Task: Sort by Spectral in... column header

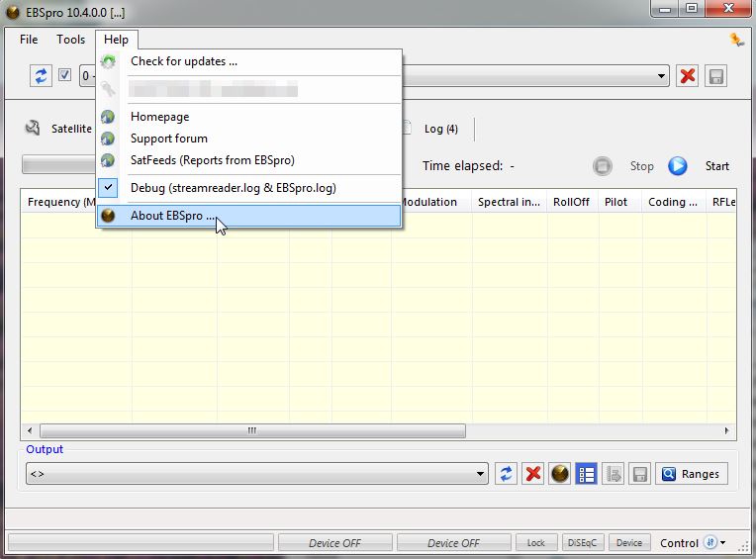Action: [510, 202]
